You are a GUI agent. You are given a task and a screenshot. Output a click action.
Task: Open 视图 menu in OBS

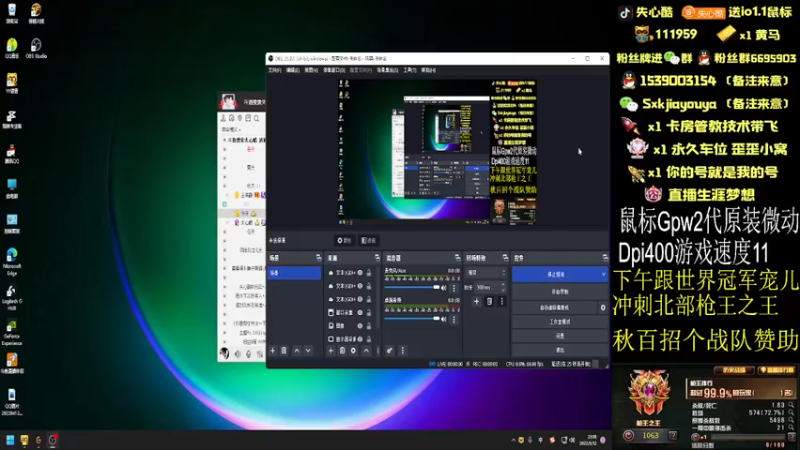[311, 70]
